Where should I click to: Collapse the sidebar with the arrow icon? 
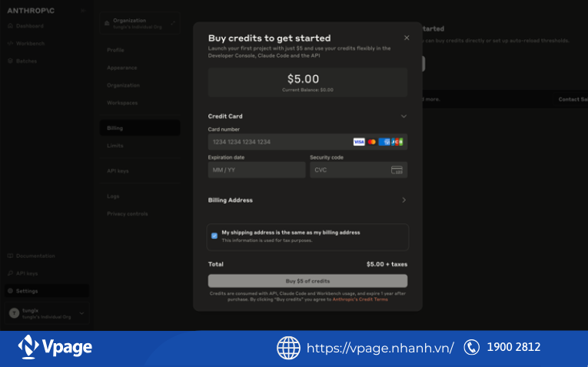click(83, 11)
